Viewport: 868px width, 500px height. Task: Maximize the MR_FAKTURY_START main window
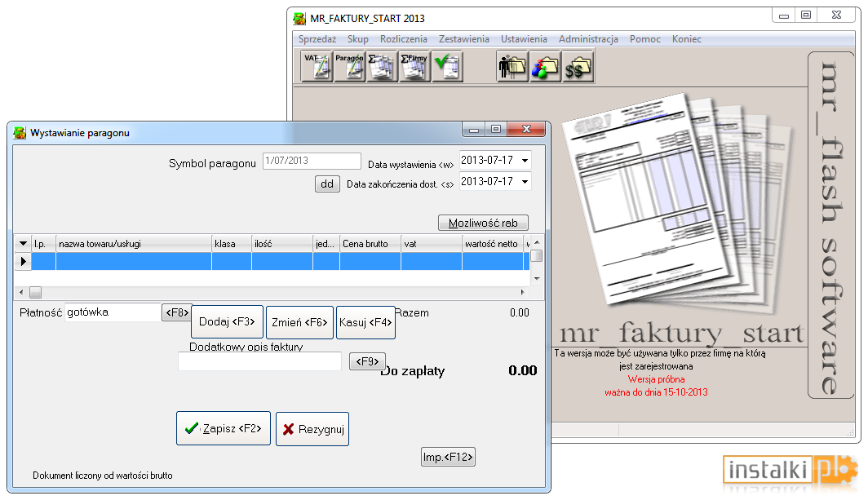(x=806, y=15)
